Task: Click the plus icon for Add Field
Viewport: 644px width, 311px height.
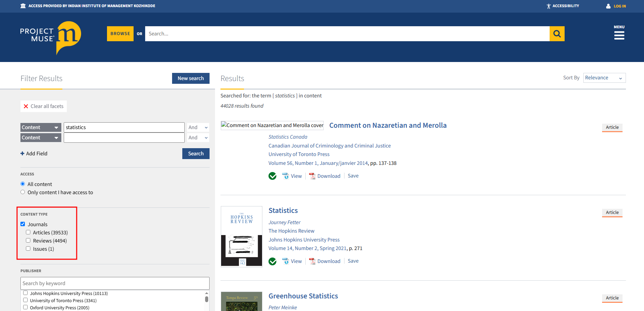Action: coord(22,154)
